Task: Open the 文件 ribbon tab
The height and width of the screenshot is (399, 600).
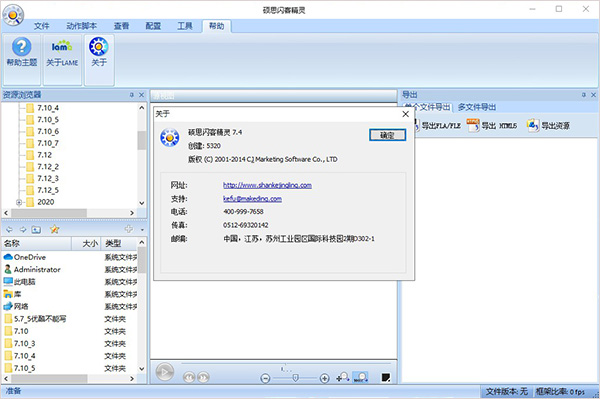Action: (41, 26)
